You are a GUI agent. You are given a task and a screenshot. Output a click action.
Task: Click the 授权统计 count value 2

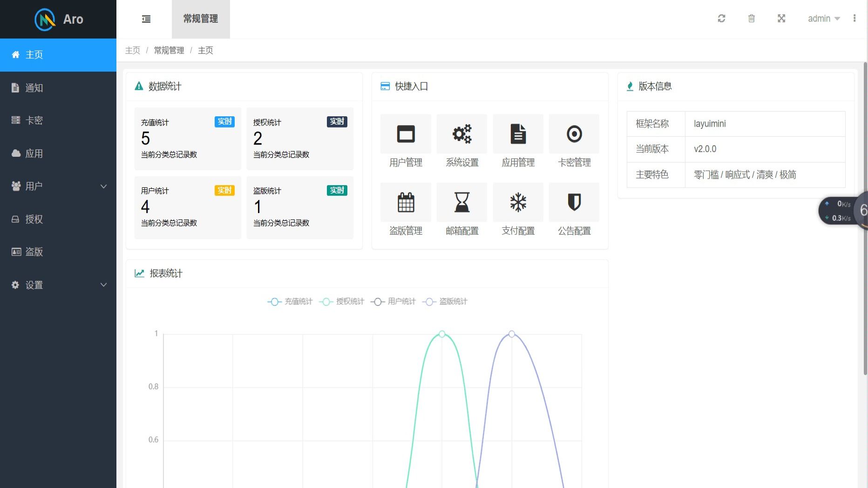[x=258, y=138]
